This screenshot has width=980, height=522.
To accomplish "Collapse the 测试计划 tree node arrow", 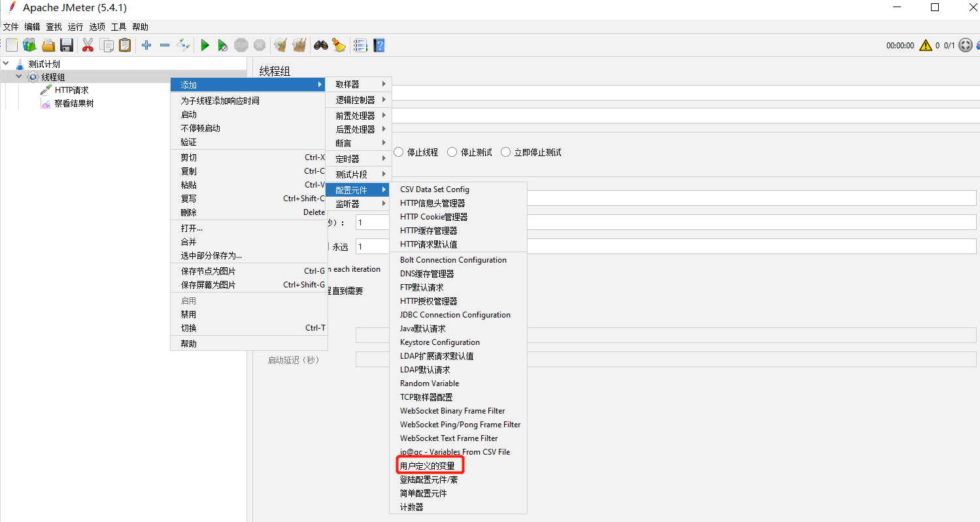I will [x=7, y=64].
